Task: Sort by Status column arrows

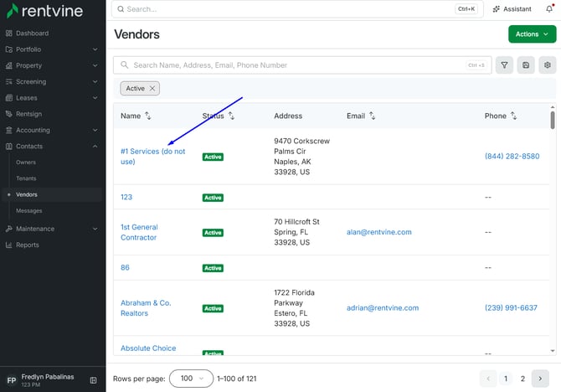Action: click(231, 116)
